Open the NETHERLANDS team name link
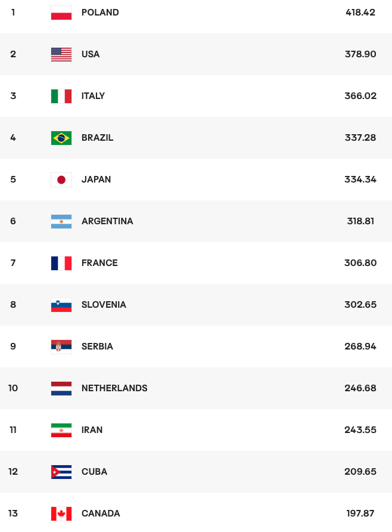392x532 pixels. click(114, 388)
